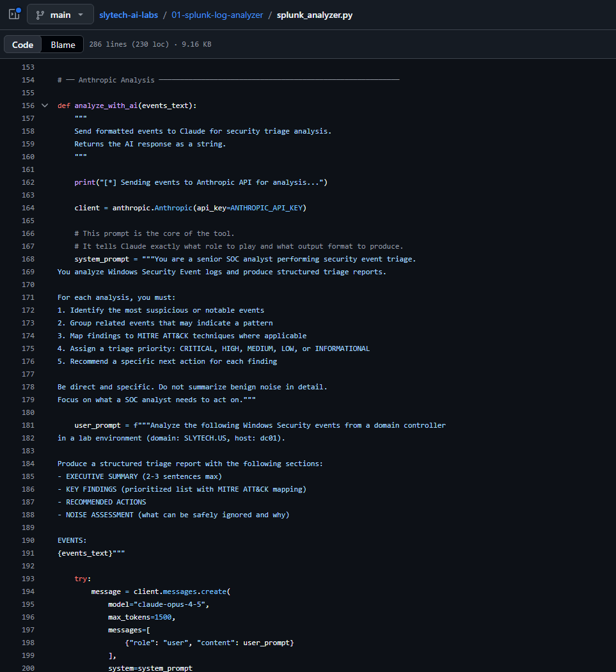
Task: Click line number 168 beside system_prompt
Action: pyautogui.click(x=28, y=259)
